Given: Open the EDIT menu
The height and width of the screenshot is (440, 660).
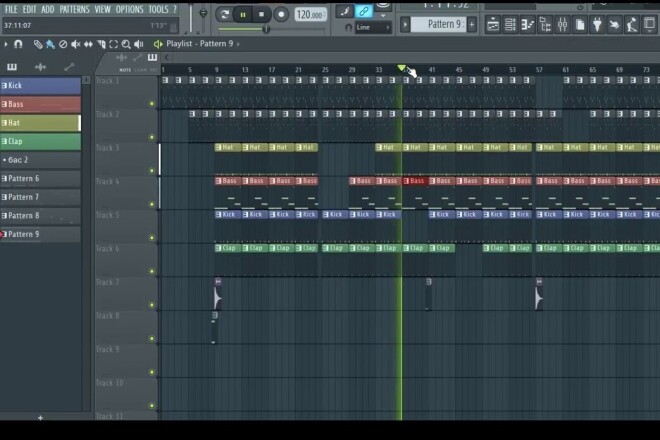Looking at the screenshot, I should pyautogui.click(x=29, y=9).
